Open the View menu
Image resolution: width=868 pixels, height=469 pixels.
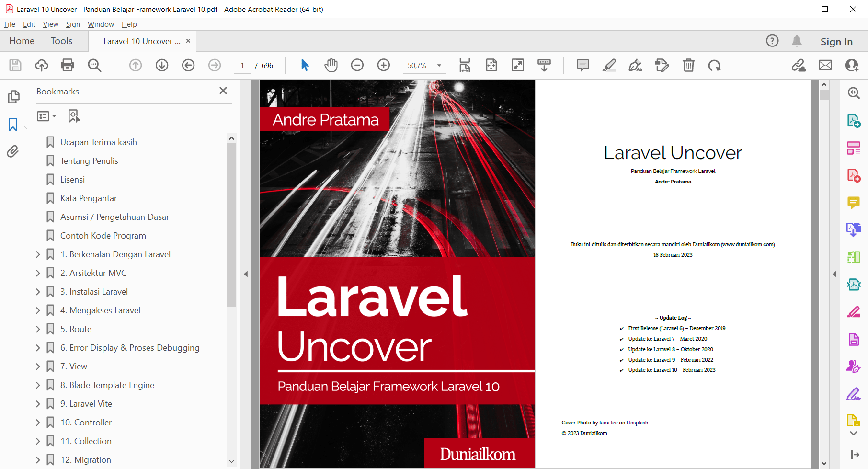pyautogui.click(x=50, y=24)
